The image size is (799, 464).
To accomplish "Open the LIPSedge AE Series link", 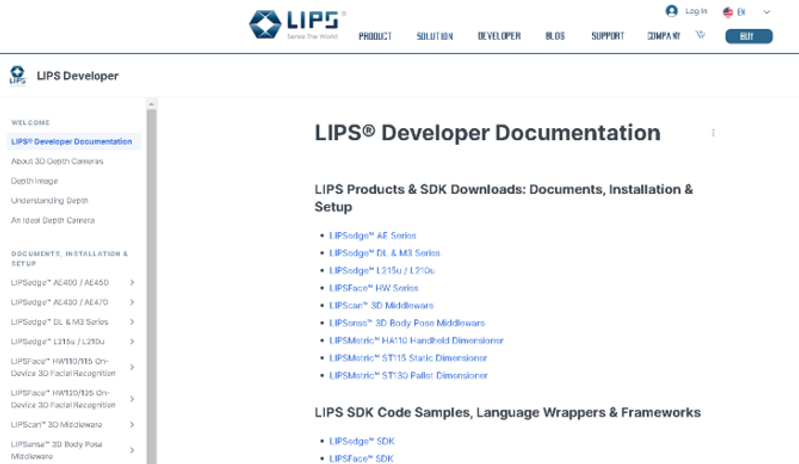I will [372, 235].
